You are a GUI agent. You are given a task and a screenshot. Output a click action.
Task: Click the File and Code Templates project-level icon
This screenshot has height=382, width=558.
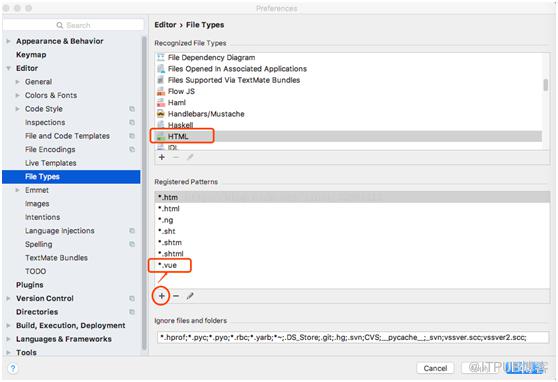pyautogui.click(x=132, y=136)
